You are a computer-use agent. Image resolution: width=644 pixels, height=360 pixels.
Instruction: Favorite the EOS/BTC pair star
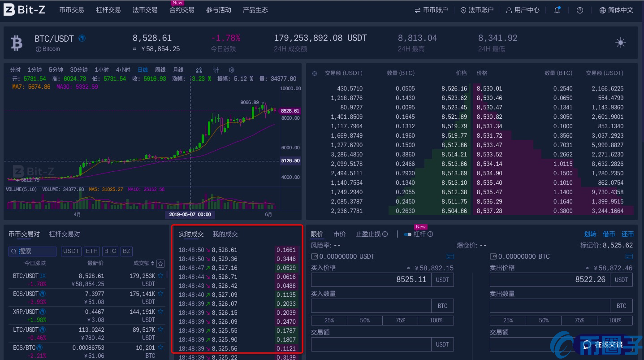click(x=160, y=347)
